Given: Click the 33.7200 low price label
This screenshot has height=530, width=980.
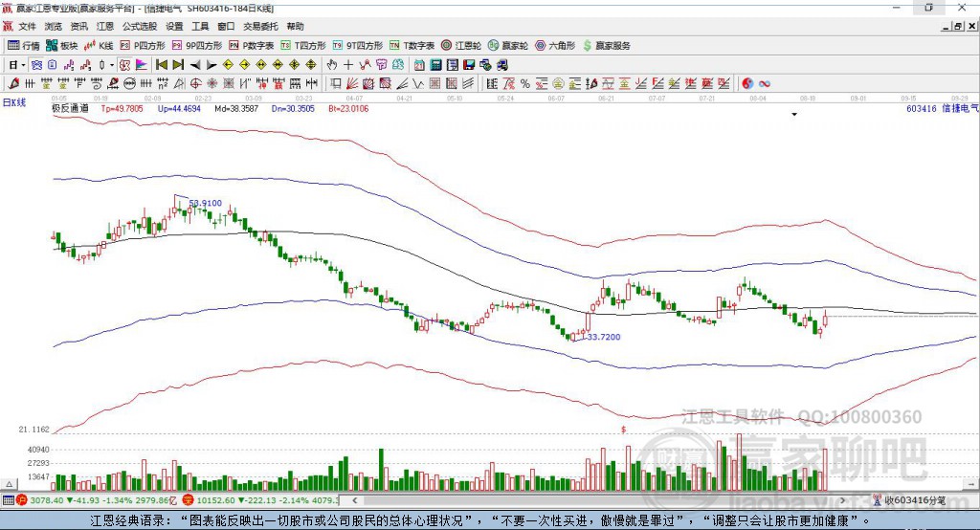Looking at the screenshot, I should 604,337.
